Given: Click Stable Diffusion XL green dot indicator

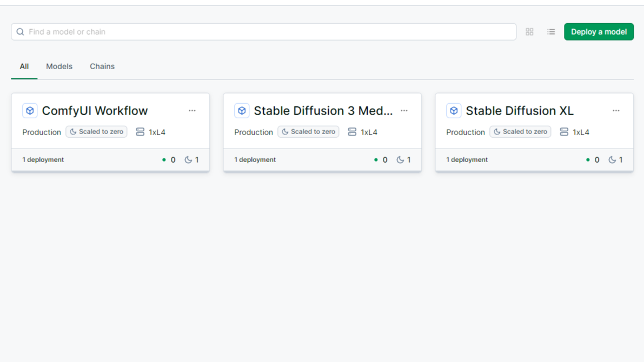Looking at the screenshot, I should [588, 159].
